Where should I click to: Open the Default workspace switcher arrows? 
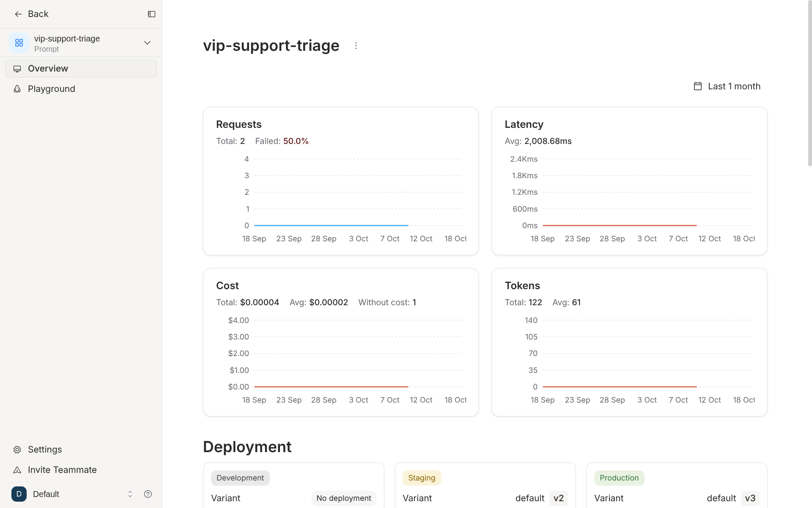130,494
